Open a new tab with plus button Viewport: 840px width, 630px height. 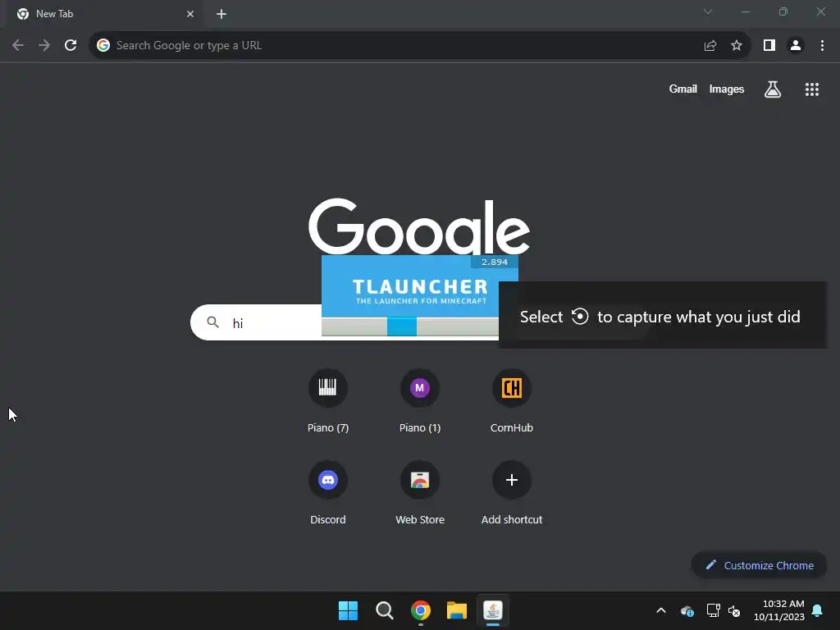(221, 14)
